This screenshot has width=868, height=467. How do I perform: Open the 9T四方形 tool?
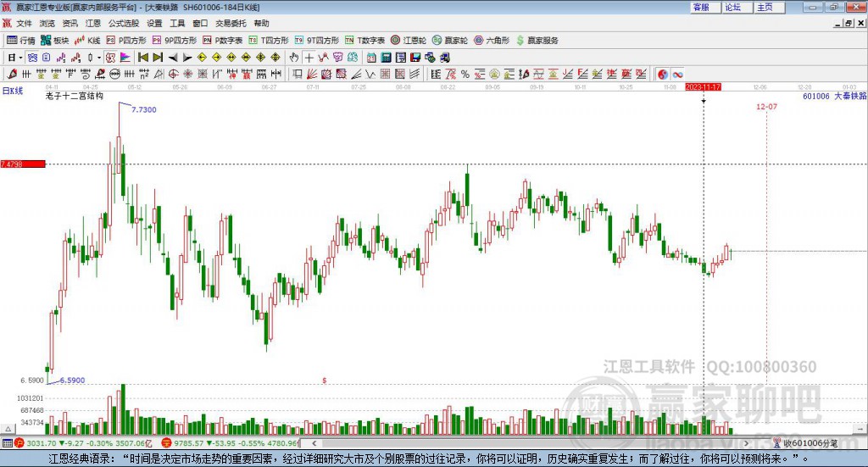(317, 41)
